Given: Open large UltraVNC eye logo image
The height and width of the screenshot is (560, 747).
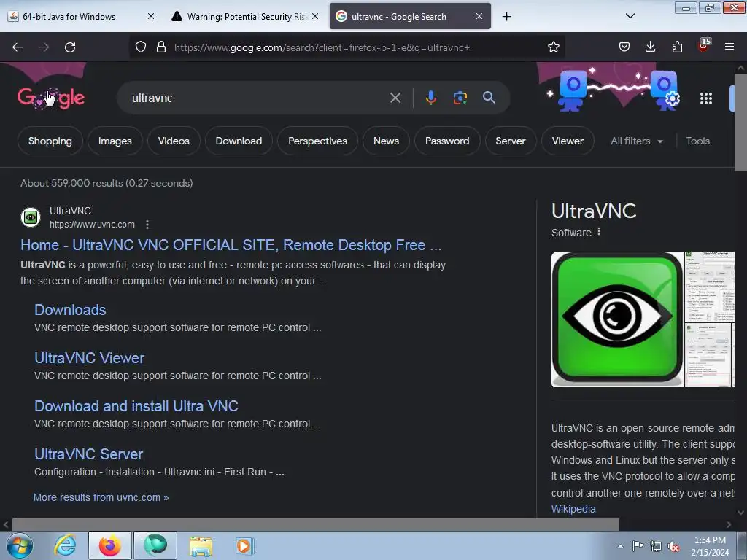Looking at the screenshot, I should coord(617,319).
